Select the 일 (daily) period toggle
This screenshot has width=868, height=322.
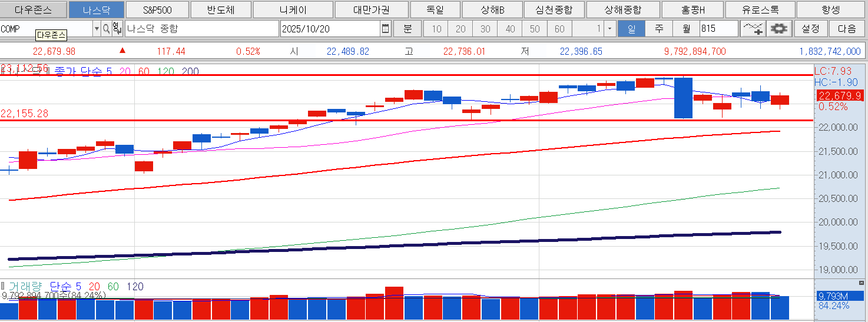pyautogui.click(x=631, y=29)
